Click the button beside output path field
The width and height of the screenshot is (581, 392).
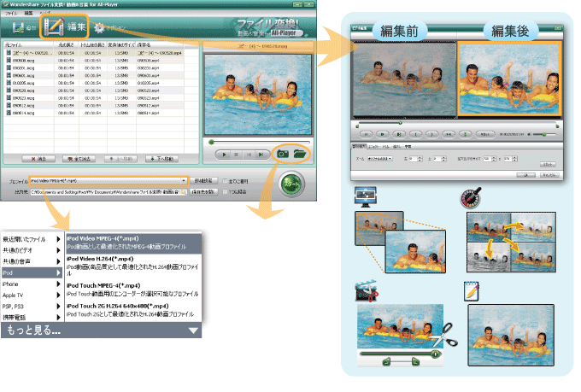203,191
